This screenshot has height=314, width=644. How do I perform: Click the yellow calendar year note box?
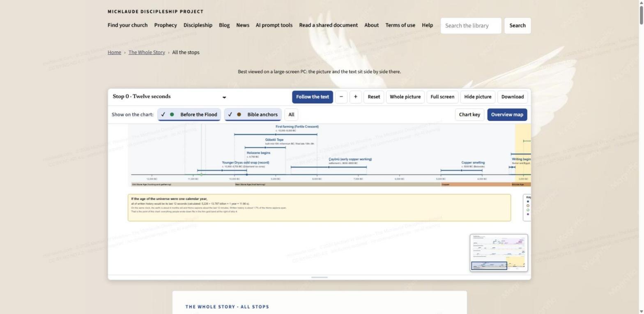[319, 208]
